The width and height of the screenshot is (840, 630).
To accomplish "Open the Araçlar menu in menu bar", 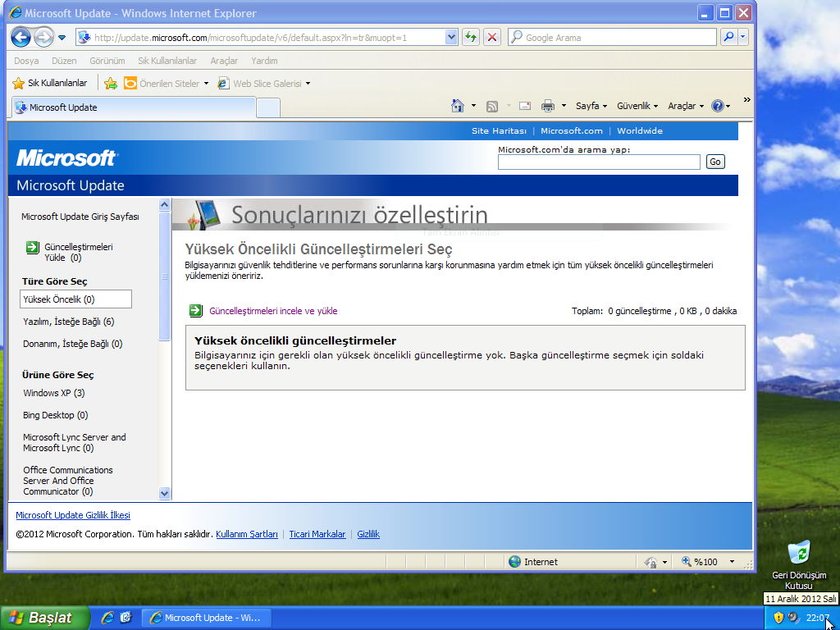I will coord(224,61).
